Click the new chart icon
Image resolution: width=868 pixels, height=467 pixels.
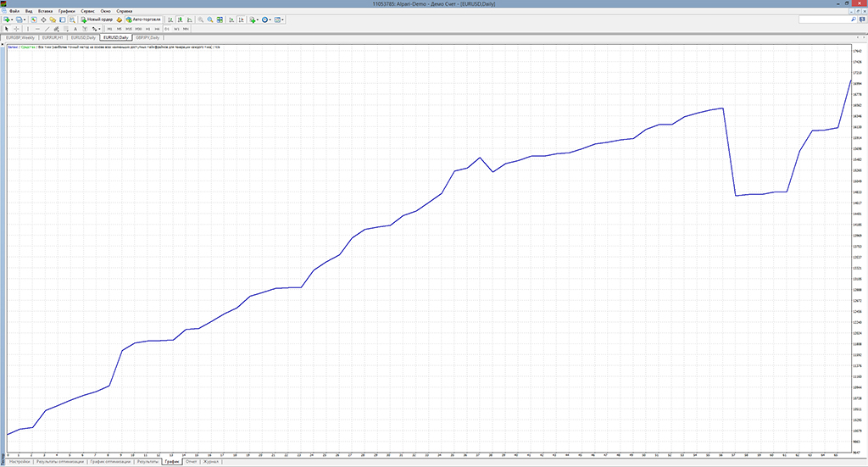[x=7, y=20]
